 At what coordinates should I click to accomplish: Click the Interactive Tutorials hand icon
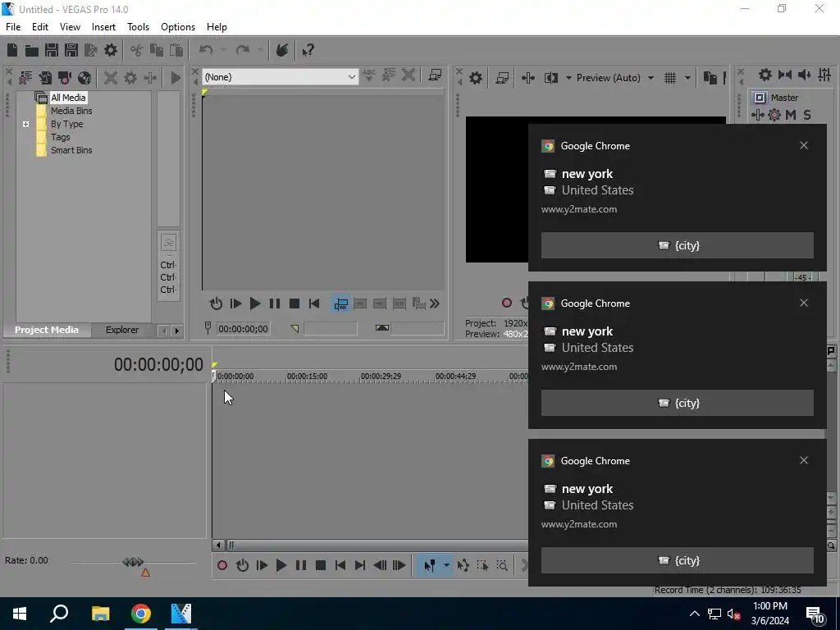point(282,50)
